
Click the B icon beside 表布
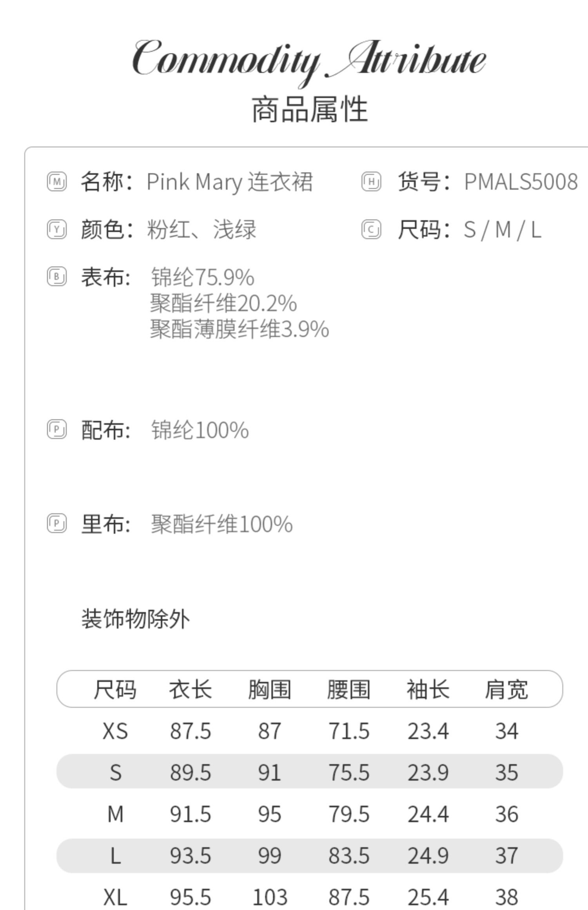[x=57, y=277]
